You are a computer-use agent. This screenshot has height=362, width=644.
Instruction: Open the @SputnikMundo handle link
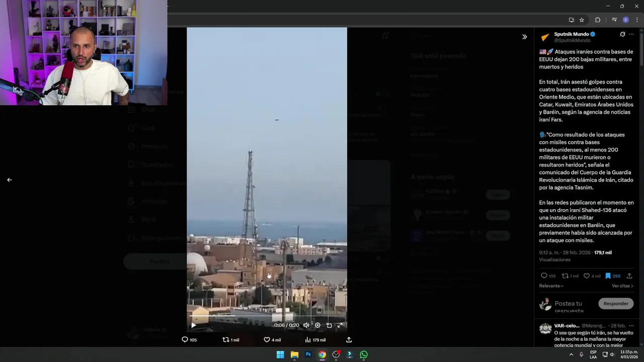(x=572, y=40)
